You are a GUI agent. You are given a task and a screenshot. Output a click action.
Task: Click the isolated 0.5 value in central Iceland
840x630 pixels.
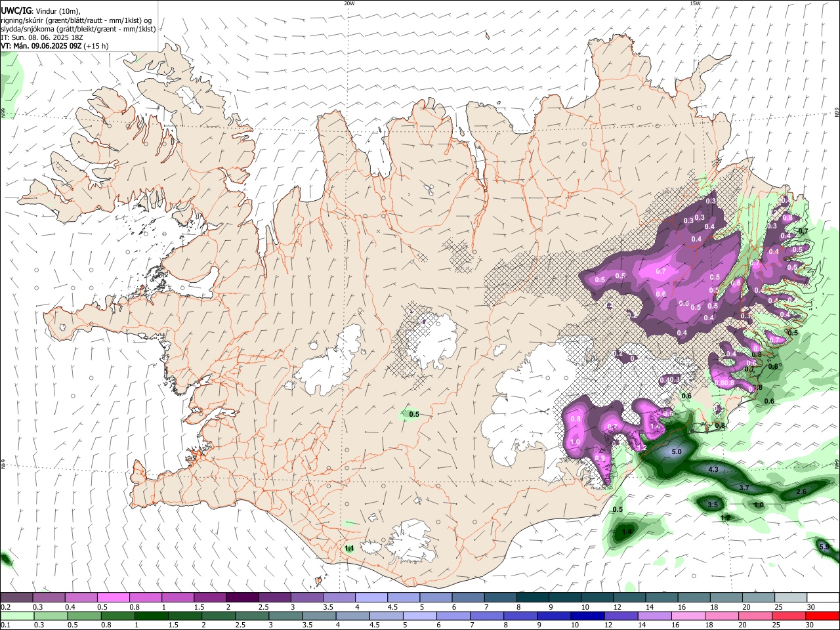pyautogui.click(x=414, y=414)
